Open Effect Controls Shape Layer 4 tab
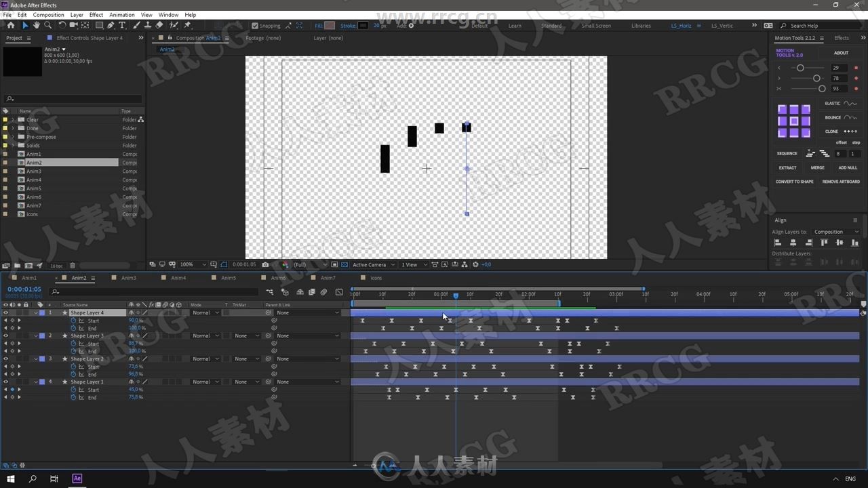 pos(90,38)
